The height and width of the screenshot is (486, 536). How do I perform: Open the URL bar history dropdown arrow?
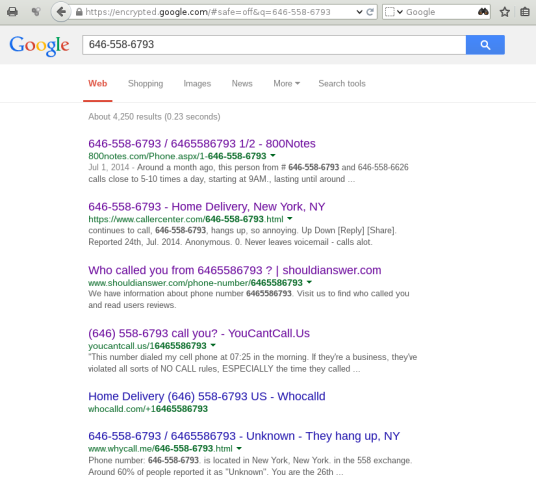pyautogui.click(x=359, y=12)
